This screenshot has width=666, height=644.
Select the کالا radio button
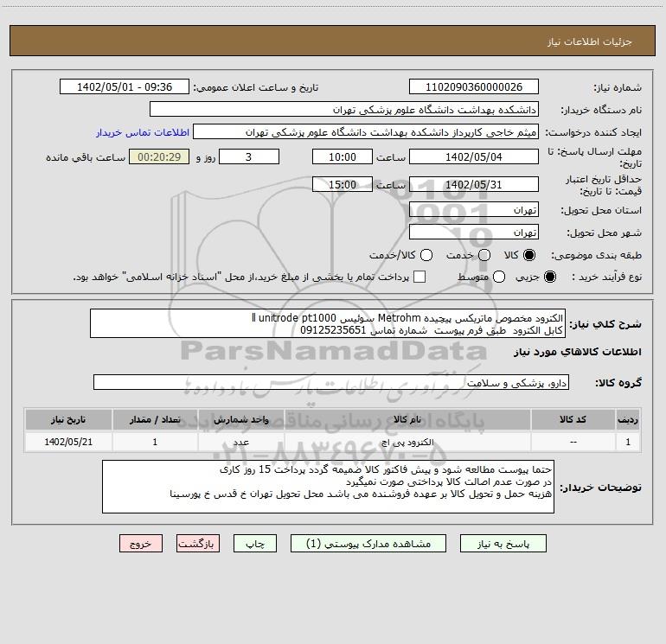pos(529,255)
